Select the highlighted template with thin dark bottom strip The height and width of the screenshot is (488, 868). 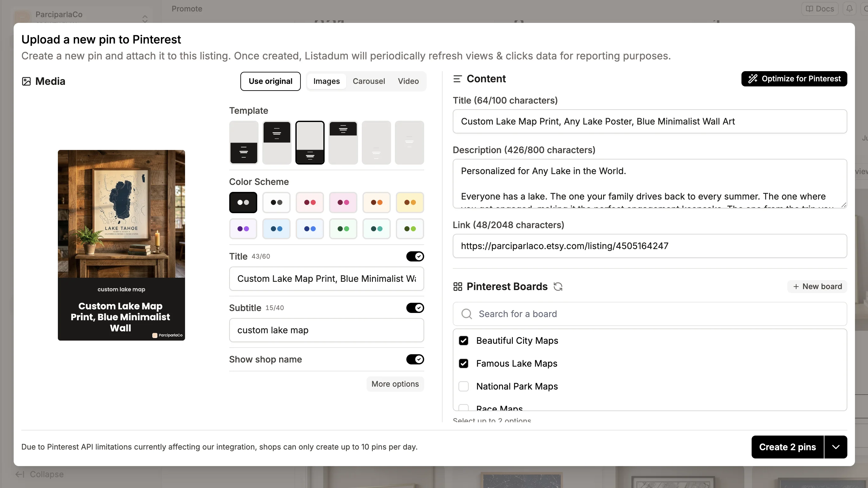310,142
